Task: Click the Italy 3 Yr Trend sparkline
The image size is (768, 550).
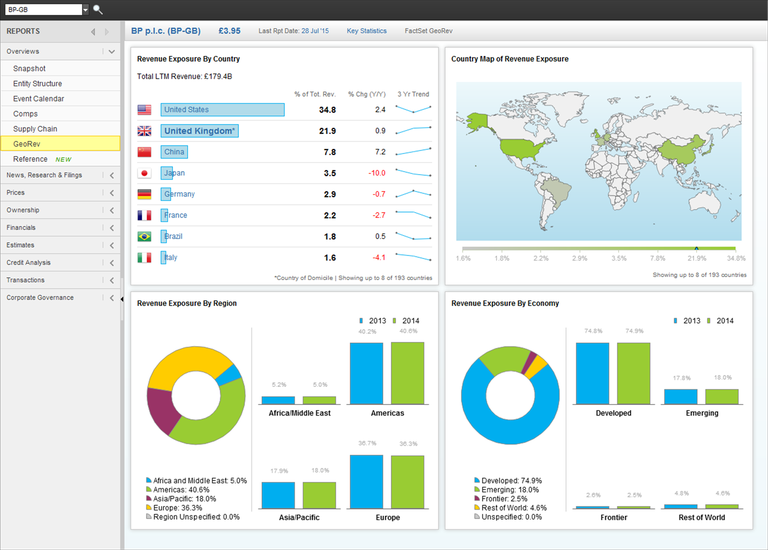Action: [x=413, y=257]
